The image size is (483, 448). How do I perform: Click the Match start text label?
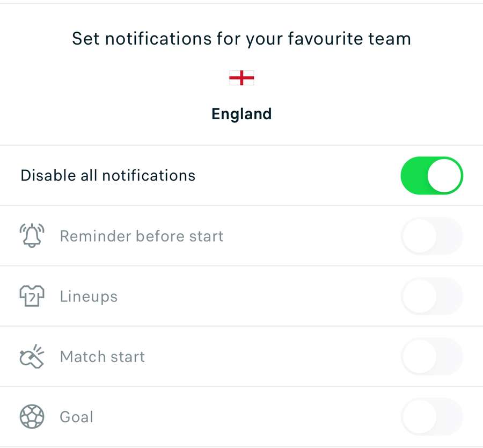click(x=103, y=357)
